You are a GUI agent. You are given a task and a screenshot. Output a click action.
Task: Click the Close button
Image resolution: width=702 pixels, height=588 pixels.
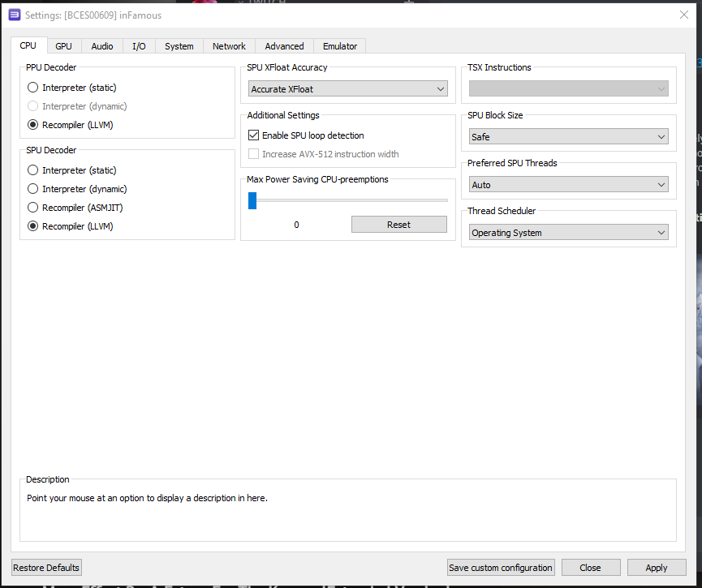click(591, 568)
